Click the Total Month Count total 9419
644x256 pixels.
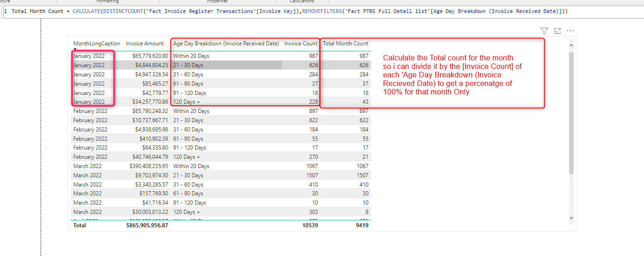tap(361, 225)
